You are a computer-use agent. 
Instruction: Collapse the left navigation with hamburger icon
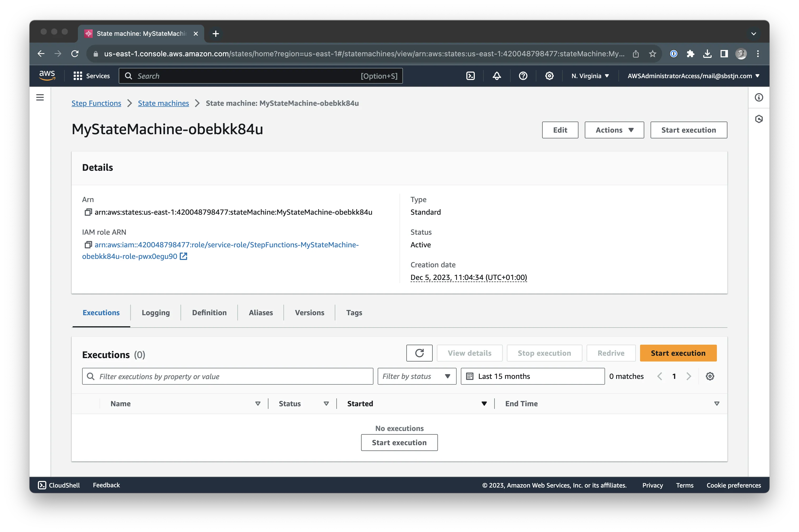[x=40, y=97]
